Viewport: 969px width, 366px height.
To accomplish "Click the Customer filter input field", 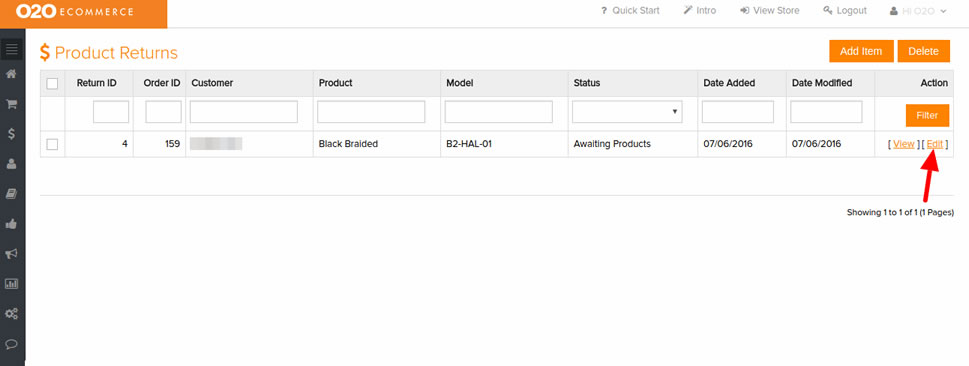I will pos(243,112).
